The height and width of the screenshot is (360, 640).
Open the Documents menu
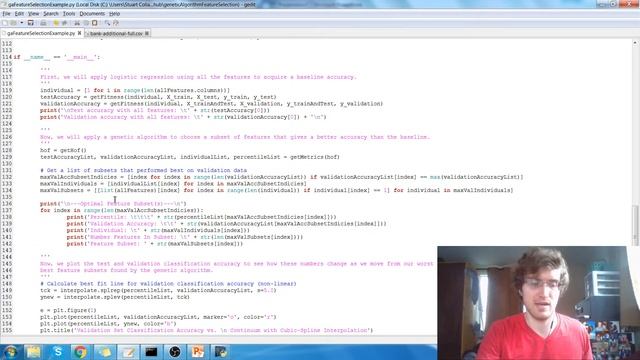click(92, 13)
